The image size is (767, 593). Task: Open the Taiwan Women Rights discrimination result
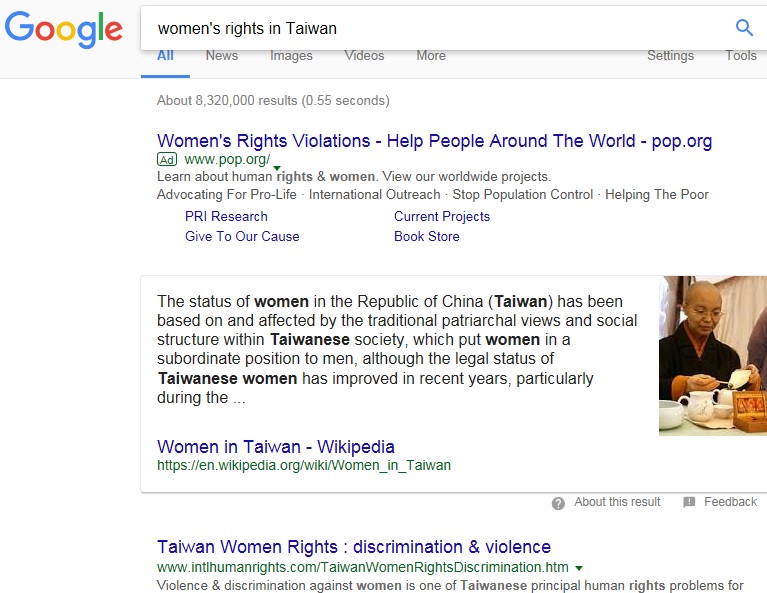point(354,547)
